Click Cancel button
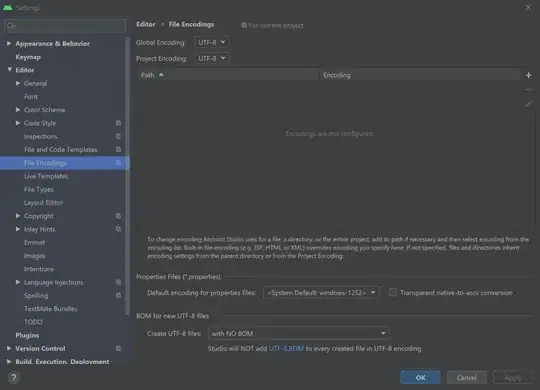Viewport: 540px width, 390px height. (467, 378)
